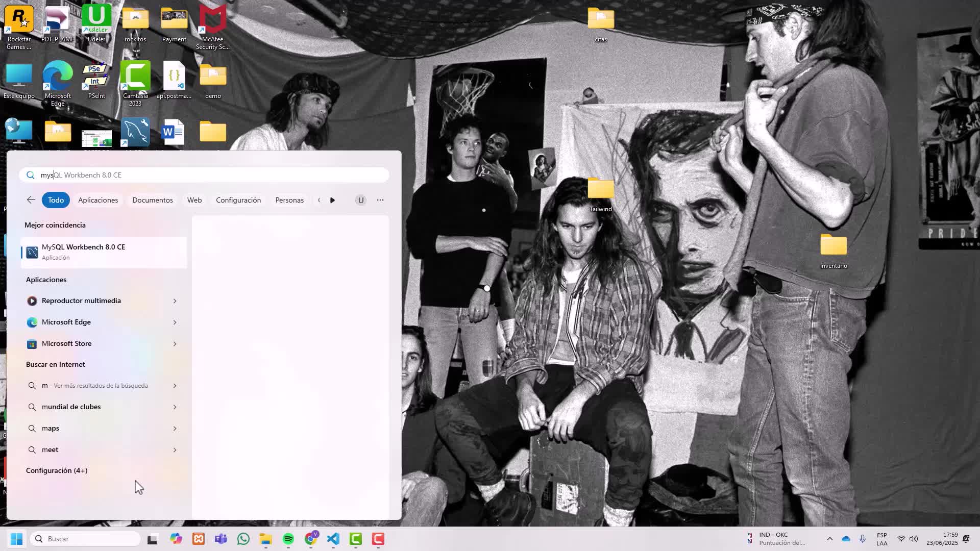Open Rockstar Games desktop shortcut
Viewport: 980px width, 551px height.
tap(19, 28)
